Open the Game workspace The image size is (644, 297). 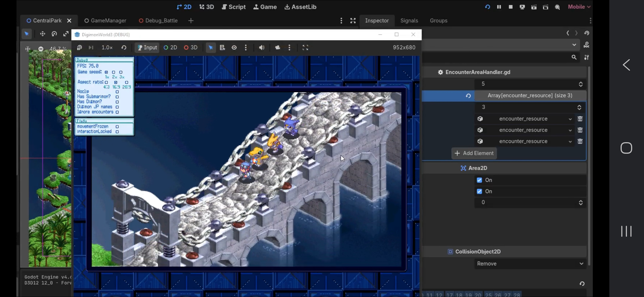pyautogui.click(x=265, y=7)
